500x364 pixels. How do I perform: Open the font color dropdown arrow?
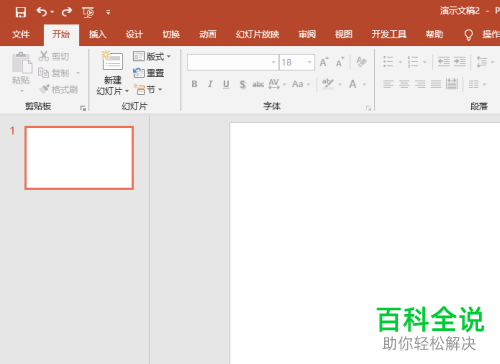pyautogui.click(x=364, y=84)
